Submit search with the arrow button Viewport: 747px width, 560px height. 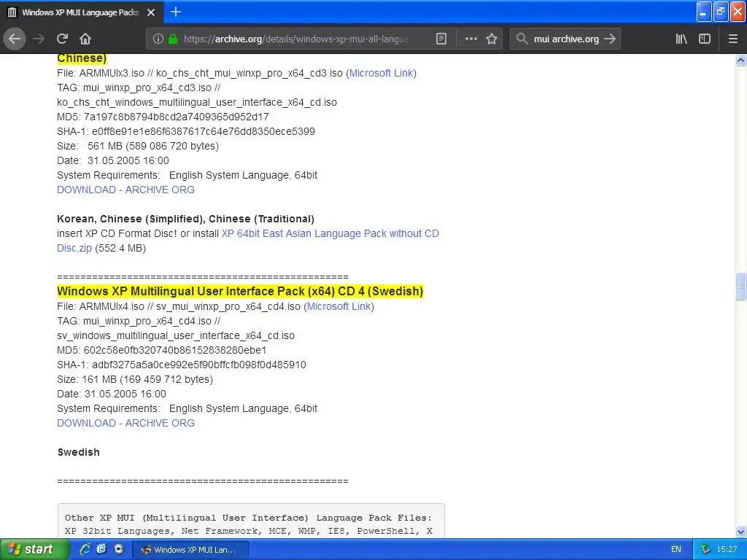click(x=610, y=39)
